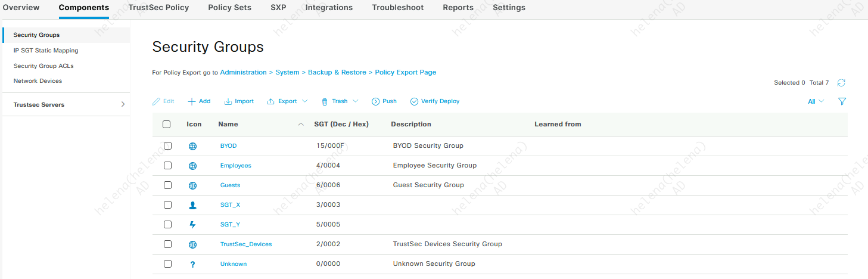Open the TrustSec_Devices group link
Viewport: 868px width, 279px height.
[246, 244]
